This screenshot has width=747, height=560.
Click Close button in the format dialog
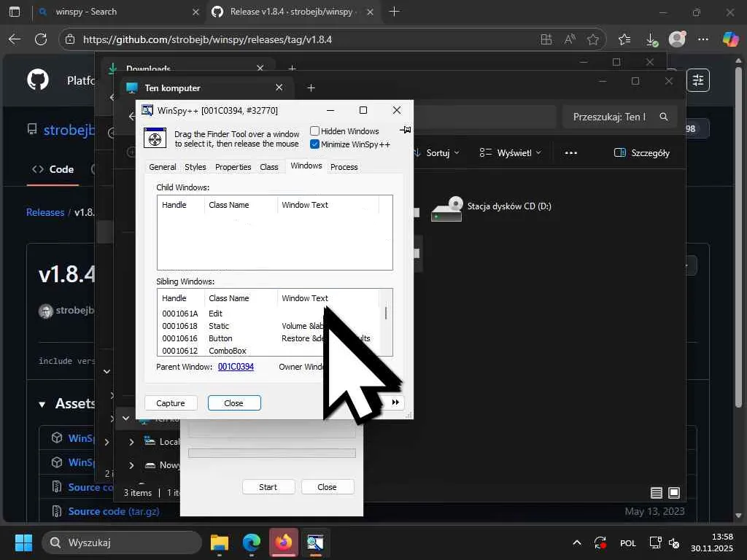328,487
